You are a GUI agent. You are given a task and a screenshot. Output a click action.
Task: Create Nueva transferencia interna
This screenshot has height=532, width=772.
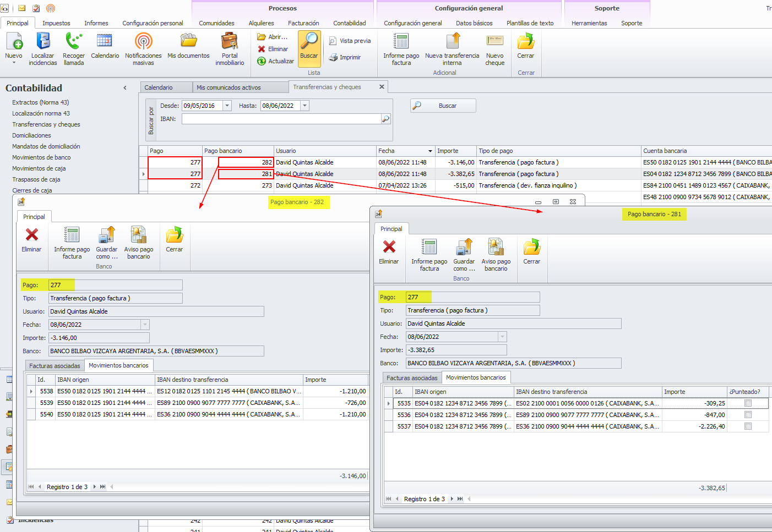coord(452,48)
